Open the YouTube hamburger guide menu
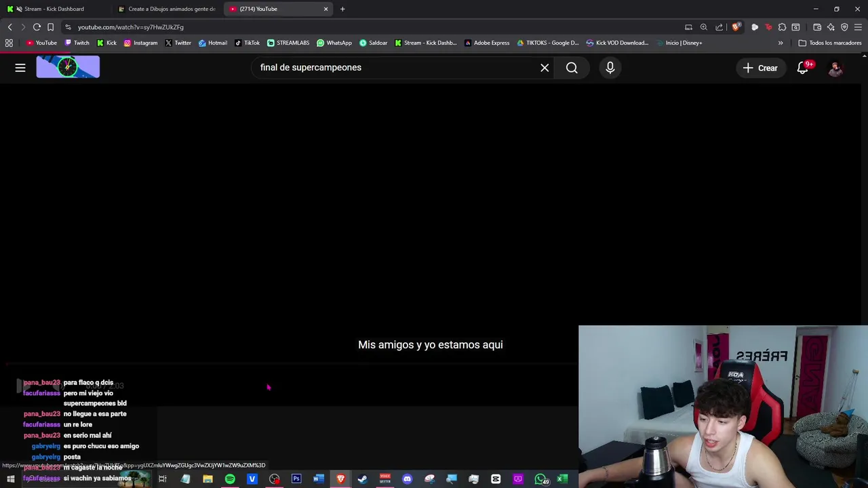This screenshot has width=868, height=488. pos(20,68)
